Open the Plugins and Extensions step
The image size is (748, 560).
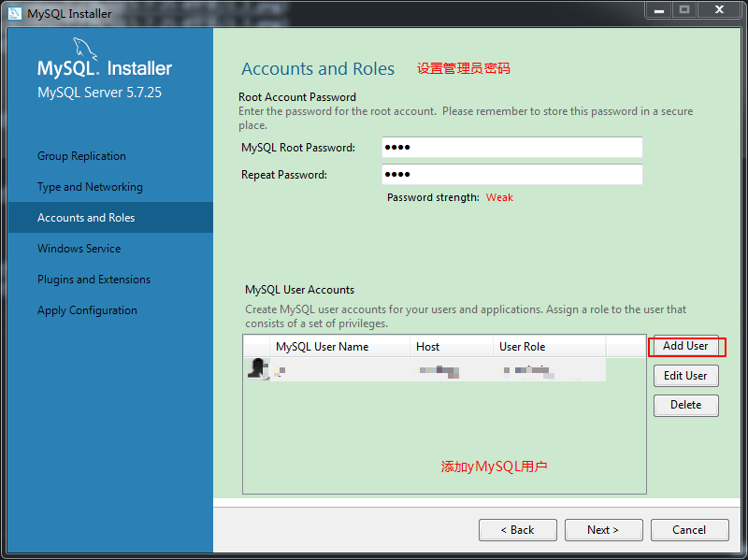click(x=93, y=280)
